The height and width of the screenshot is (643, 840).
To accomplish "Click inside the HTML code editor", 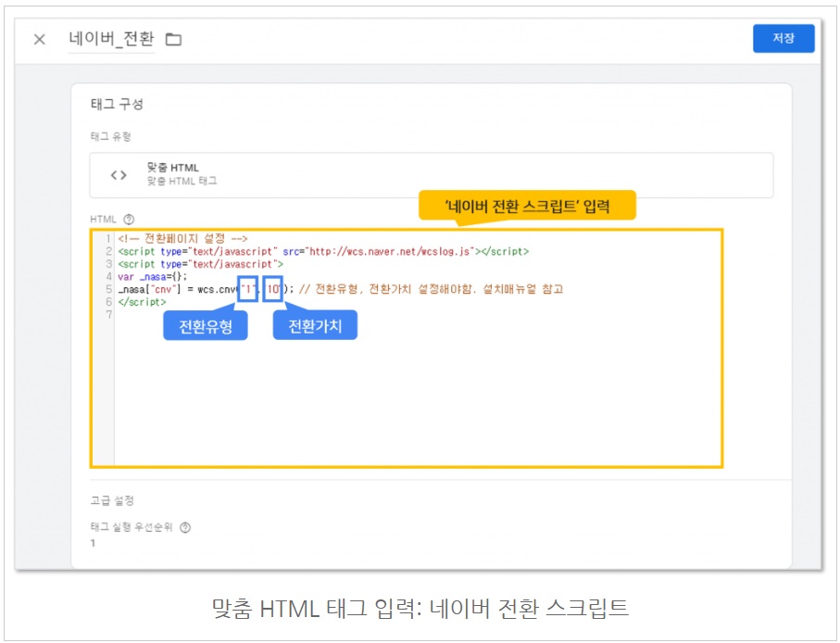I will (x=407, y=348).
